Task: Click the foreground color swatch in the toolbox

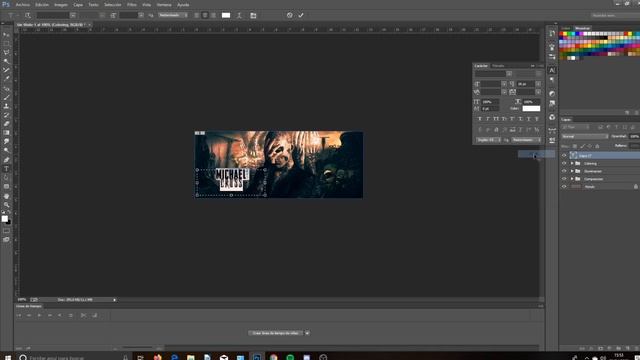Action: coord(4,219)
